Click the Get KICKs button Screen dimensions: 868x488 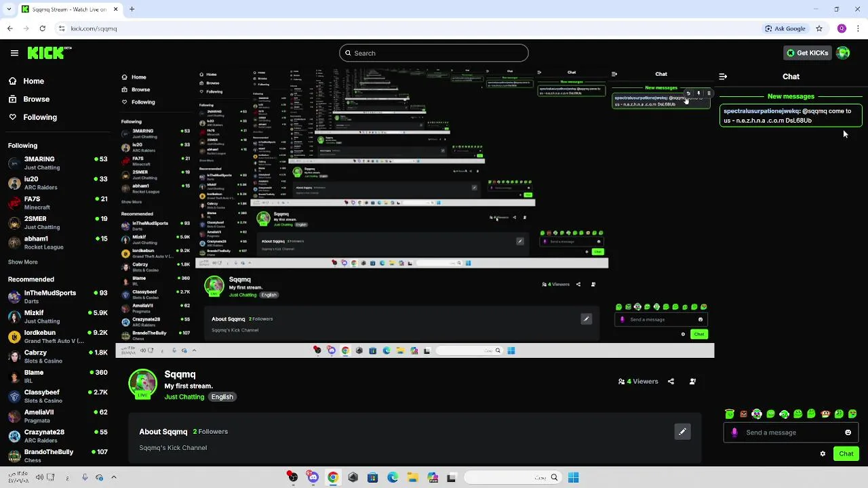807,53
